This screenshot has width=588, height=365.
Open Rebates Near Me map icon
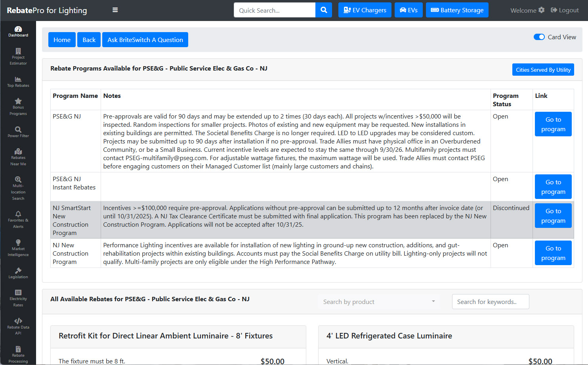pyautogui.click(x=18, y=151)
